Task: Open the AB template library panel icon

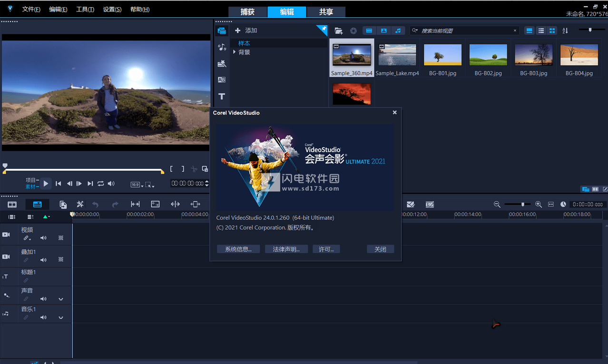Action: [x=222, y=80]
